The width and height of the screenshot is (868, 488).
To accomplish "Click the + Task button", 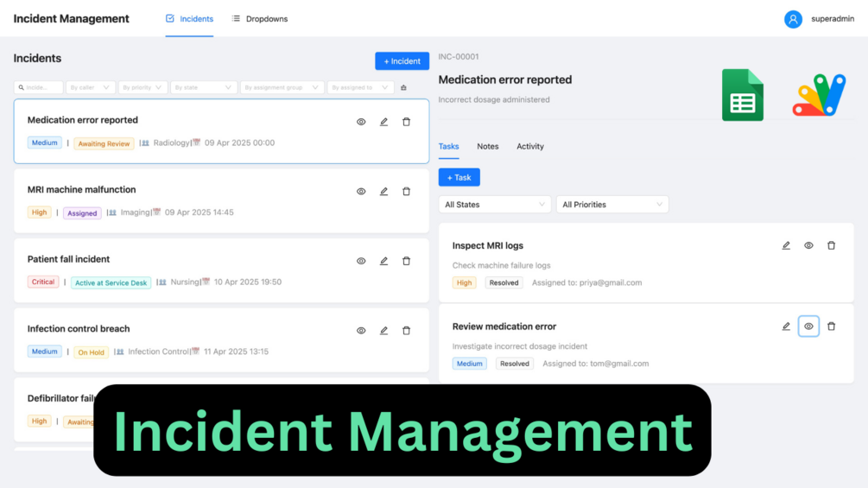I will point(459,178).
